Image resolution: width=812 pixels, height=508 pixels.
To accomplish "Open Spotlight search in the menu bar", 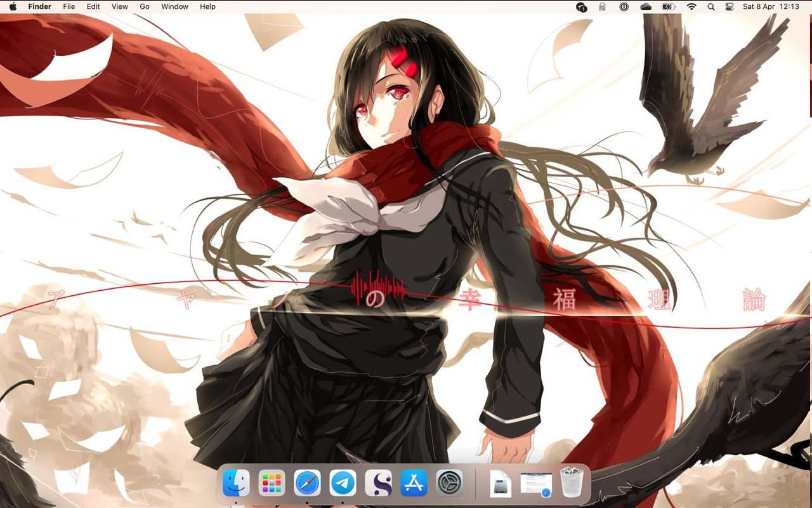I will [711, 6].
